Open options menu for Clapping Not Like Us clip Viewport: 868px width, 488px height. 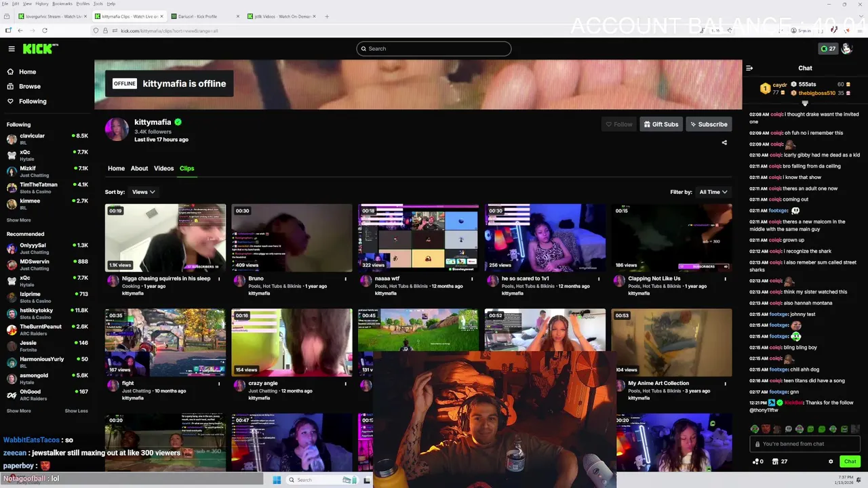point(725,279)
